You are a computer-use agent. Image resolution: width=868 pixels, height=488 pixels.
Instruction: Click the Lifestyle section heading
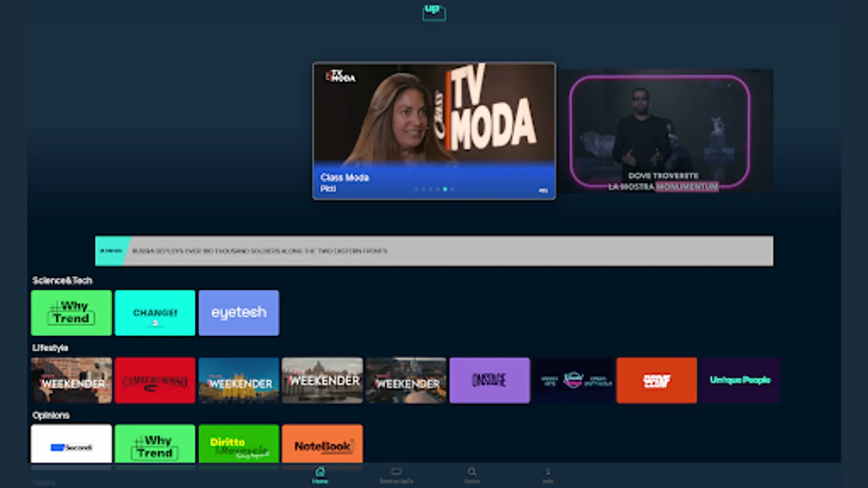click(x=50, y=348)
